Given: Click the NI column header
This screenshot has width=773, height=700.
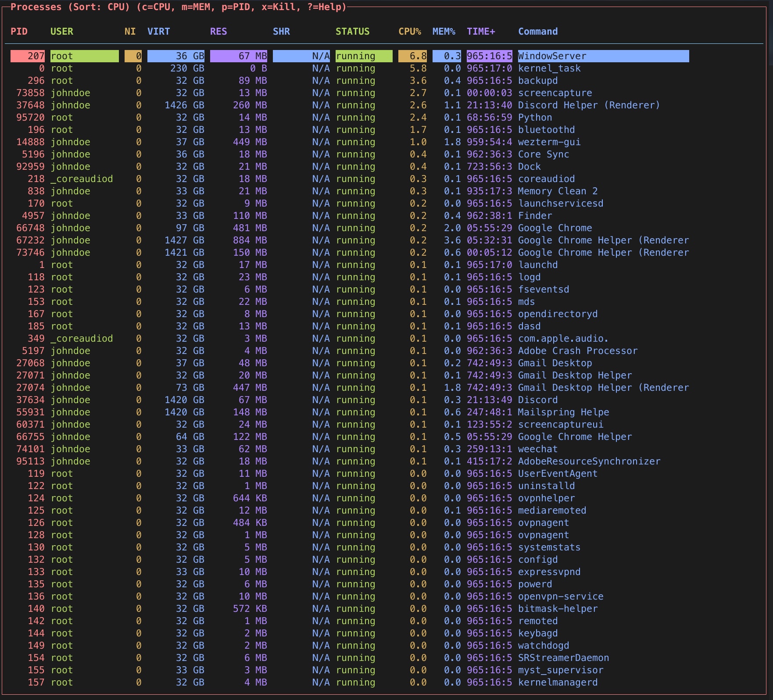Looking at the screenshot, I should point(130,32).
